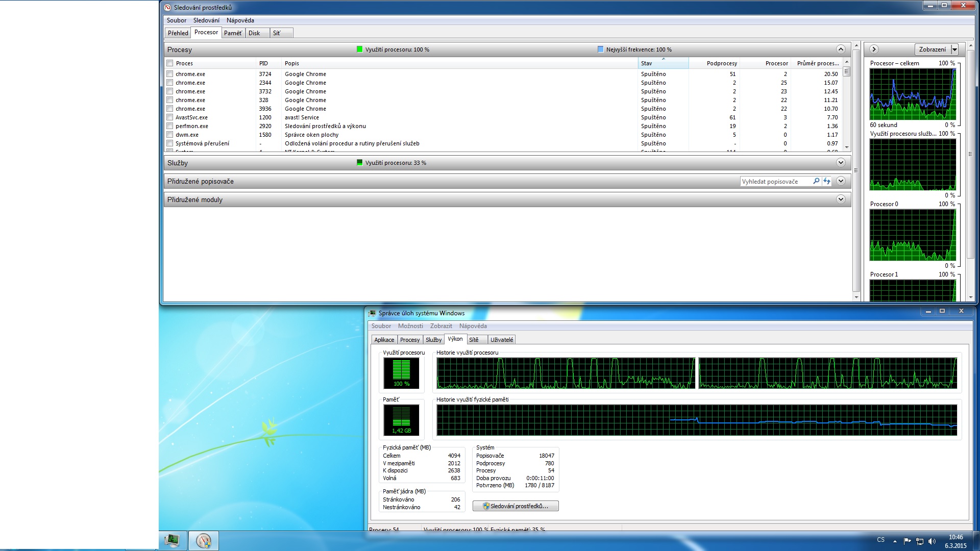Open Resource Monitor gauge icon in taskbar

204,540
